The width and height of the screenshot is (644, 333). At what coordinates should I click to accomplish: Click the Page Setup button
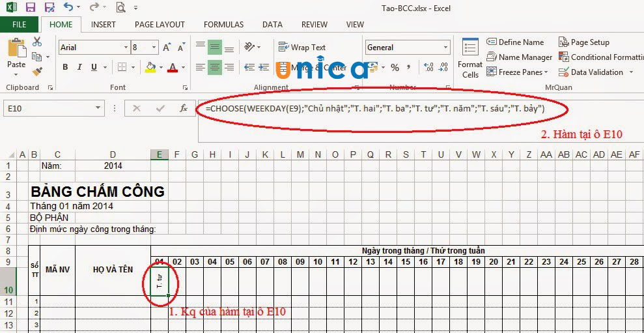coord(584,42)
